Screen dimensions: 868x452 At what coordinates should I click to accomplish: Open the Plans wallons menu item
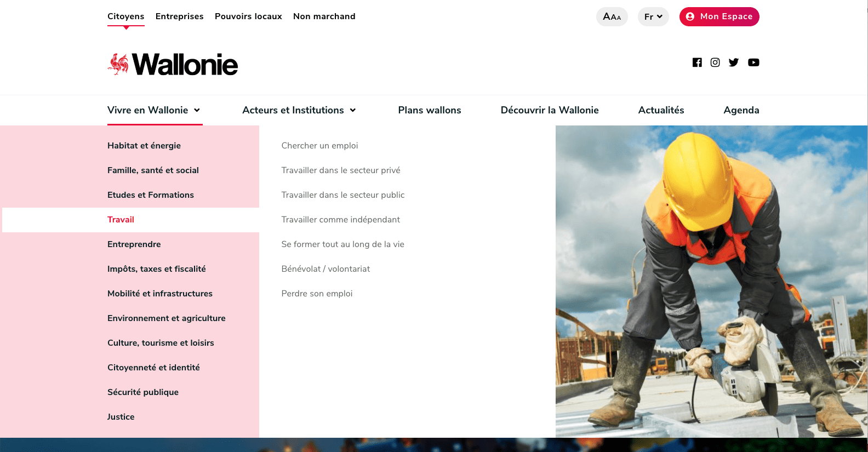[x=429, y=110]
